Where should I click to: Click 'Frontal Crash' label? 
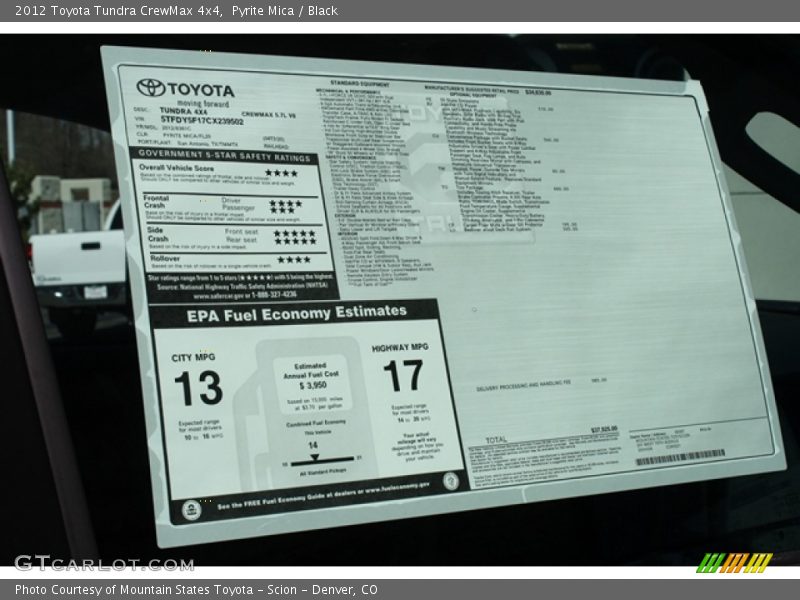tap(156, 202)
